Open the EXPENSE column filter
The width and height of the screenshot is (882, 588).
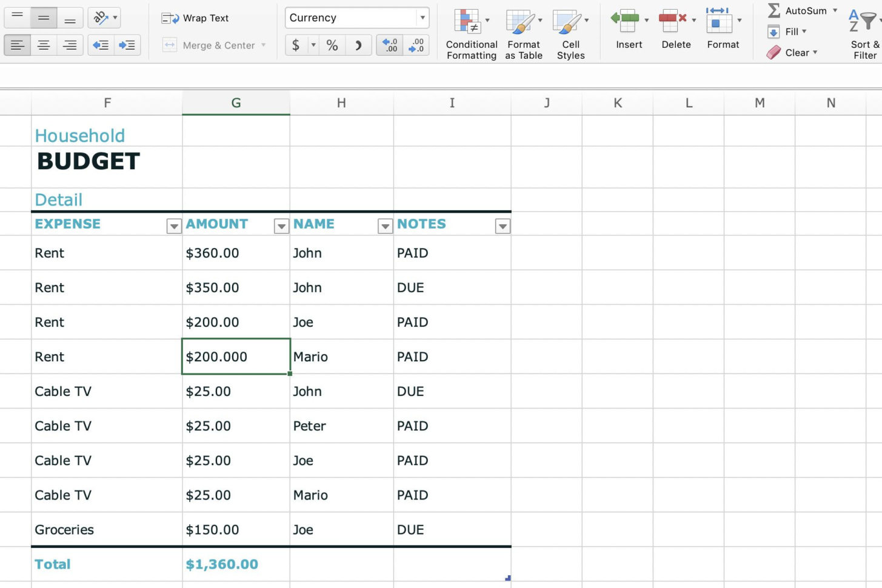click(173, 226)
